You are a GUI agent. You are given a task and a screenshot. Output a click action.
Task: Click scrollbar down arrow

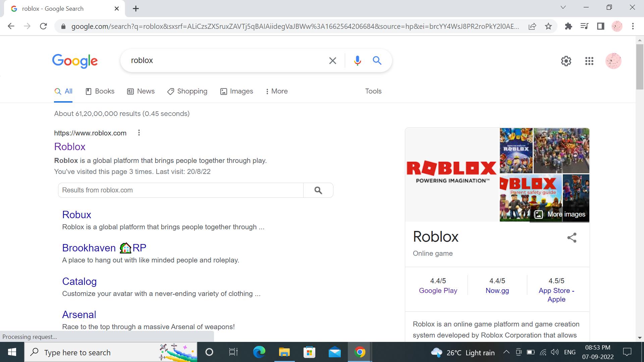pyautogui.click(x=640, y=338)
